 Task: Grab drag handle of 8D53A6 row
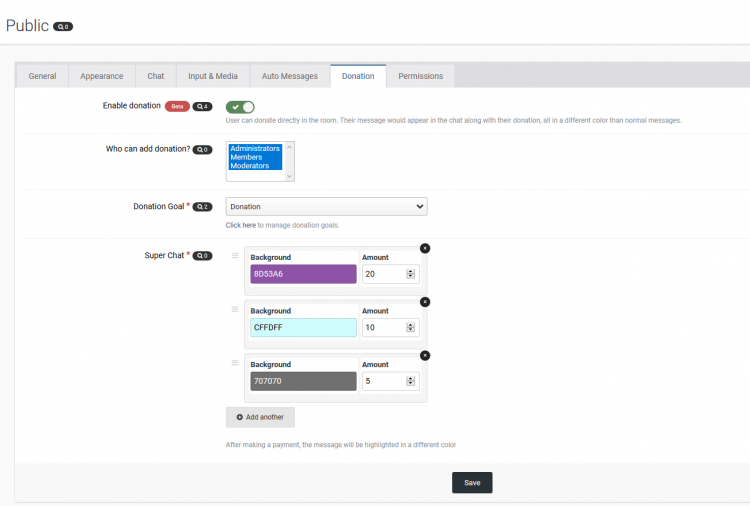click(235, 256)
